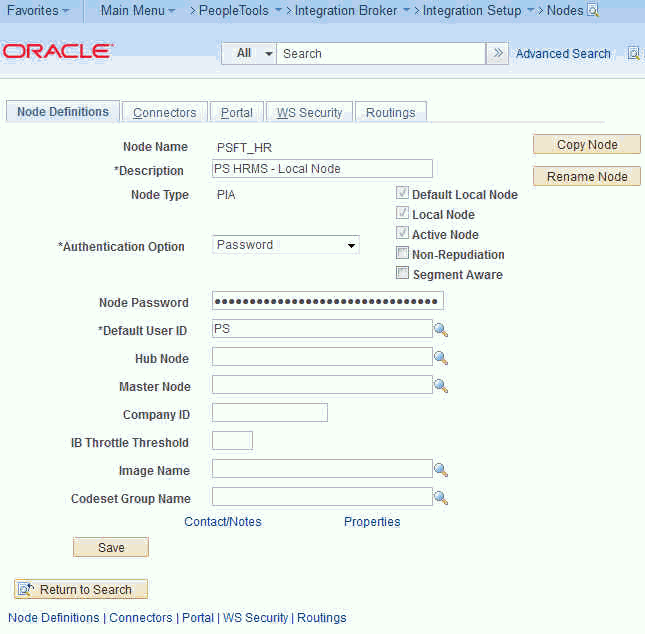
Task: Click the bottom Connectors link
Action: pyautogui.click(x=141, y=618)
